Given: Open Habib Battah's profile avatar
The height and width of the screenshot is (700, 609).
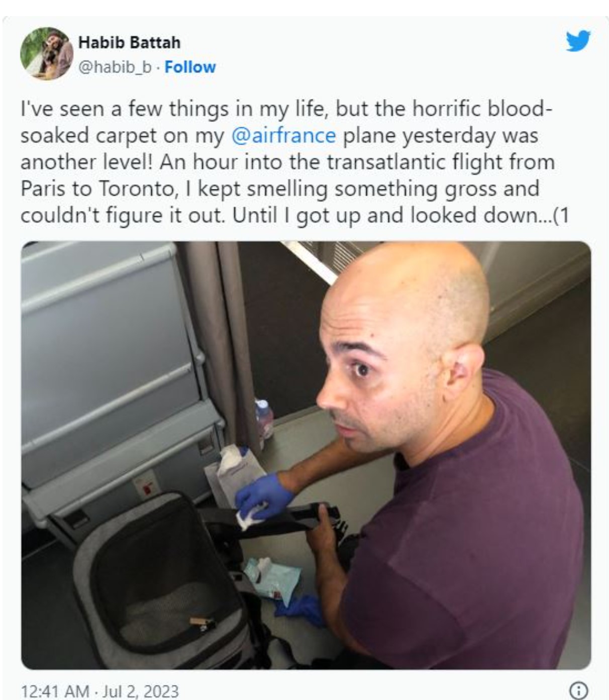Looking at the screenshot, I should pyautogui.click(x=46, y=54).
